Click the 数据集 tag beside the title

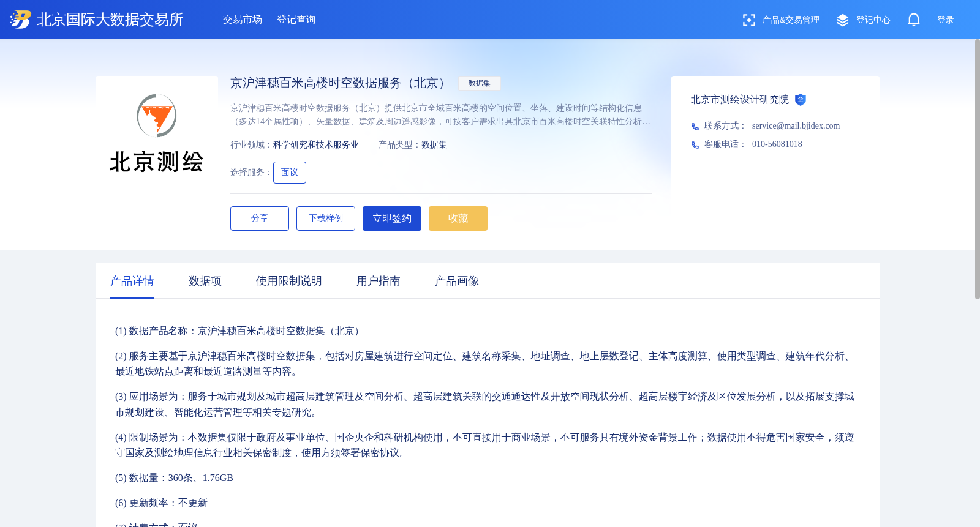point(480,83)
